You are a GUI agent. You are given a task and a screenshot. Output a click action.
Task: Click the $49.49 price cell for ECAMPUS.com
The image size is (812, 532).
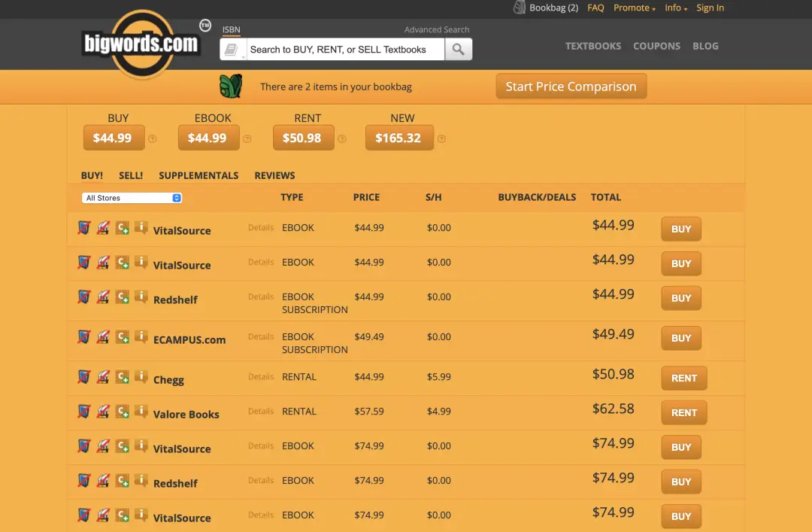pyautogui.click(x=368, y=337)
